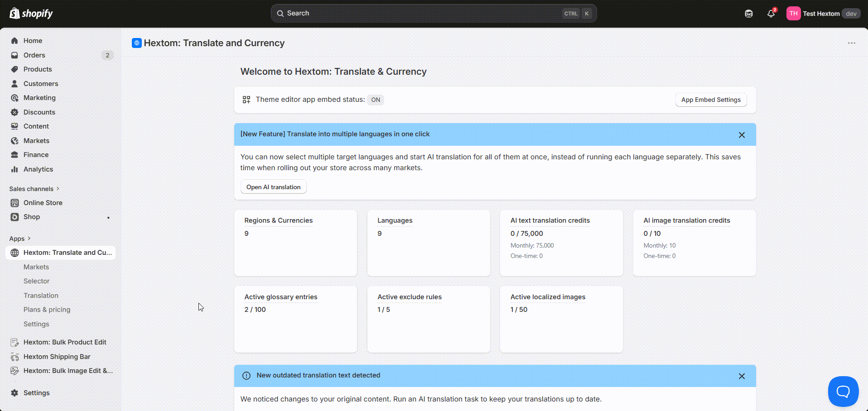Open the Hextom app Settings submenu item

pyautogui.click(x=36, y=324)
